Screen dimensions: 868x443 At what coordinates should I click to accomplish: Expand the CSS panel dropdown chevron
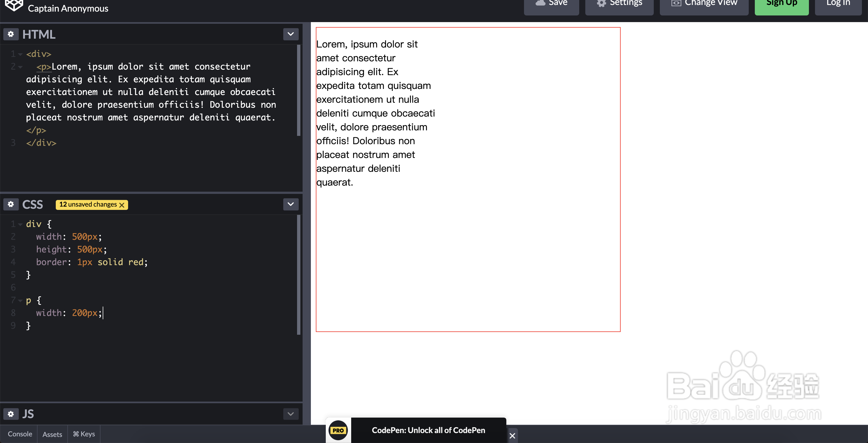click(291, 204)
